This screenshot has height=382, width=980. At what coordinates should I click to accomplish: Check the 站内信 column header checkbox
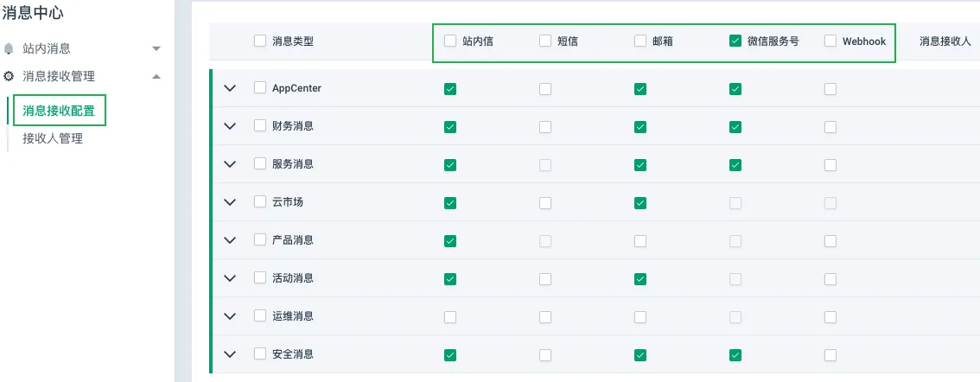click(450, 41)
